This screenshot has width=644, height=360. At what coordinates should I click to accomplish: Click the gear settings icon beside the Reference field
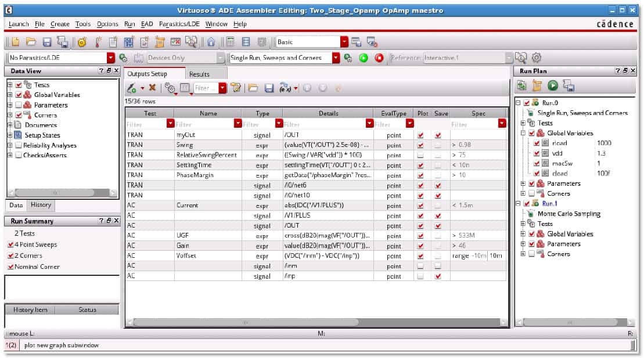537,58
